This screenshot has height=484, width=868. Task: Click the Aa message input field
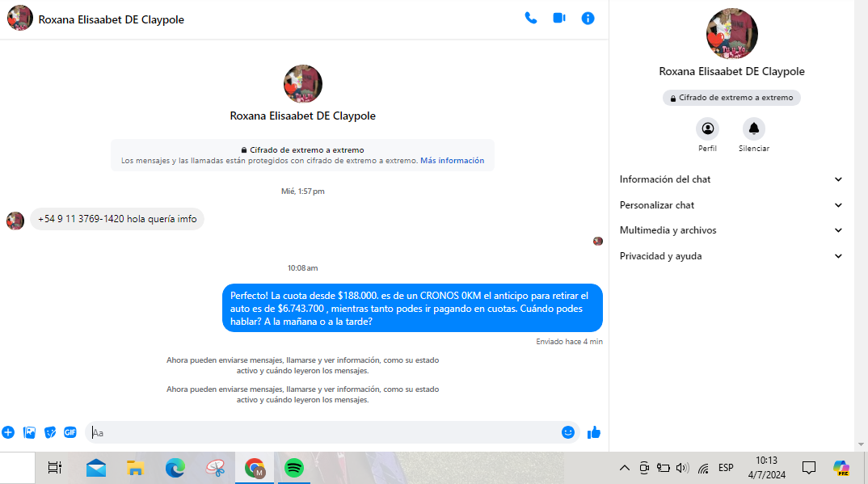323,432
